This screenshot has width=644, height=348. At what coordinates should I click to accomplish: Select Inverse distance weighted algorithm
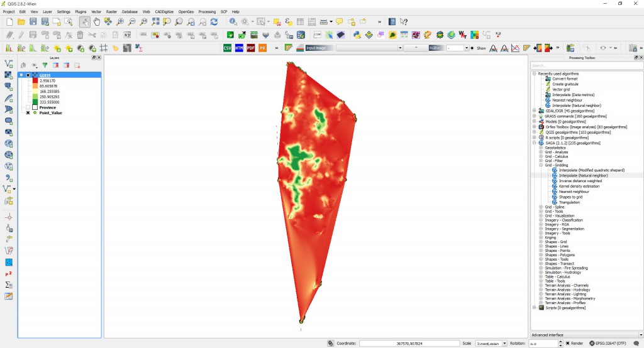(x=579, y=181)
